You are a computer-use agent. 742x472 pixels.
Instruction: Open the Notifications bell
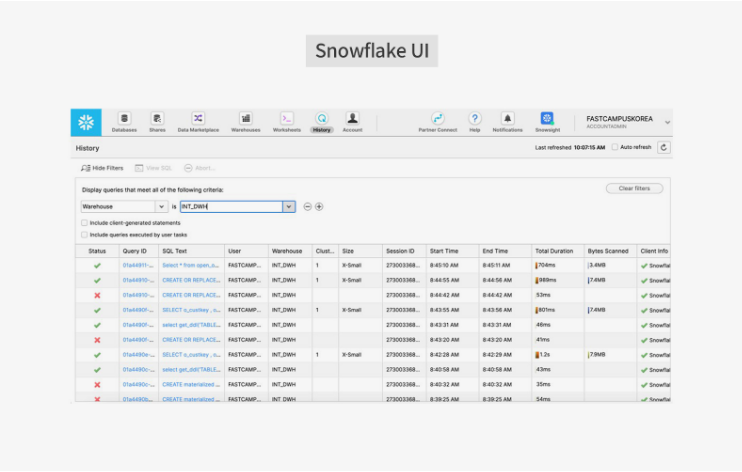[x=507, y=122]
